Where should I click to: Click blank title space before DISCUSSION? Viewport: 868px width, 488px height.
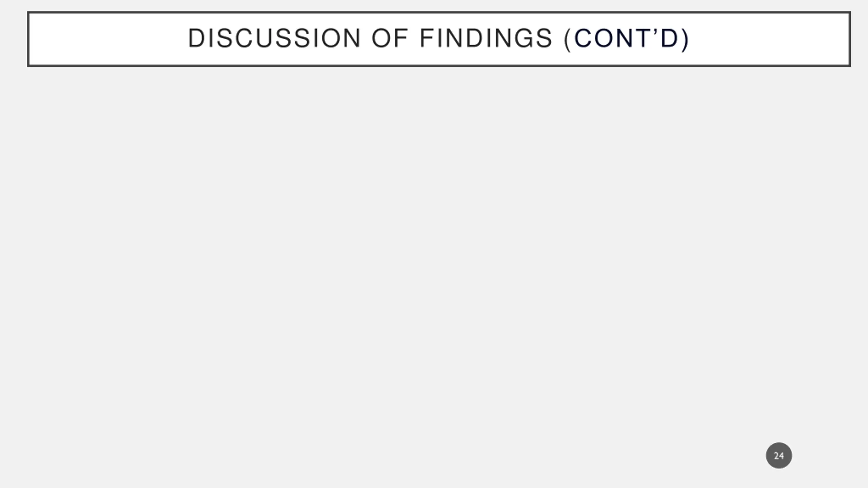[x=108, y=39]
